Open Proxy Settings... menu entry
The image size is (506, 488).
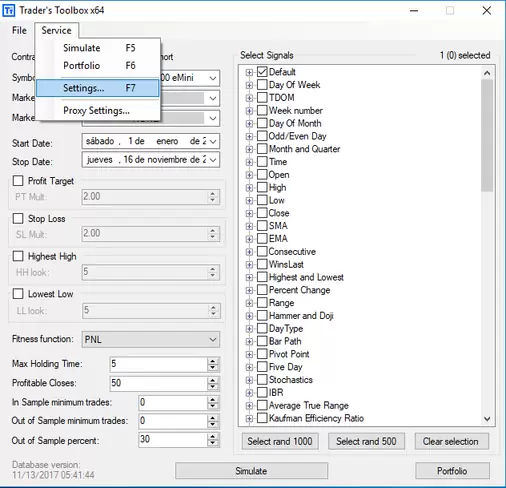(98, 110)
